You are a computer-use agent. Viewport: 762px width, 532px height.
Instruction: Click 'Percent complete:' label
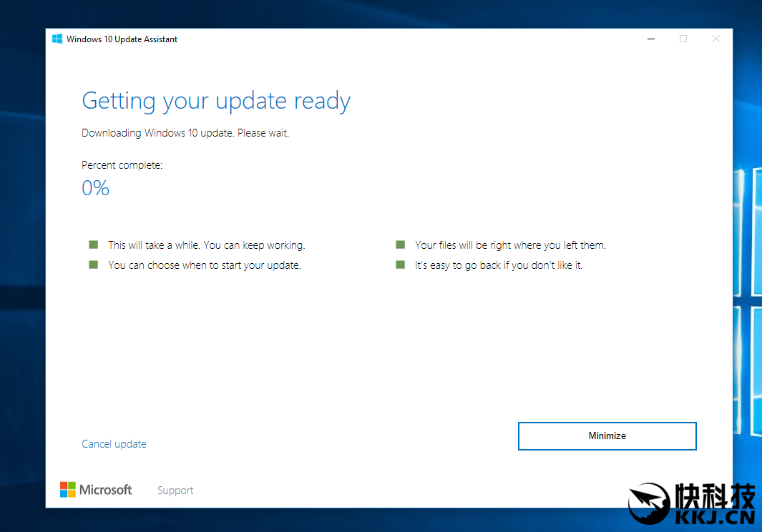point(122,165)
